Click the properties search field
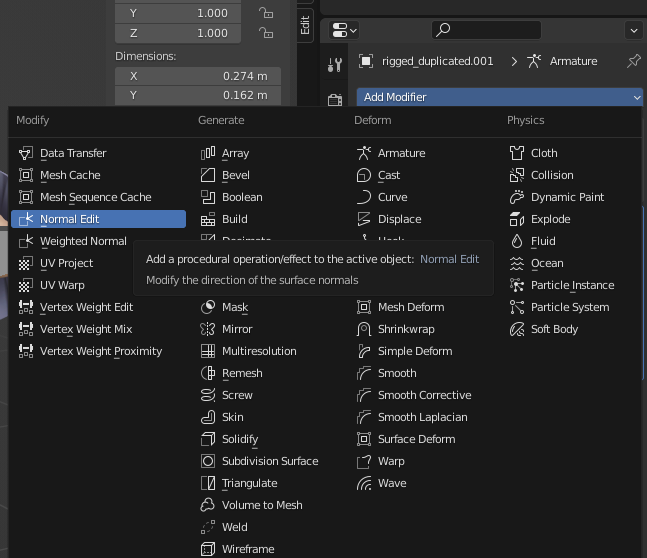 487,30
